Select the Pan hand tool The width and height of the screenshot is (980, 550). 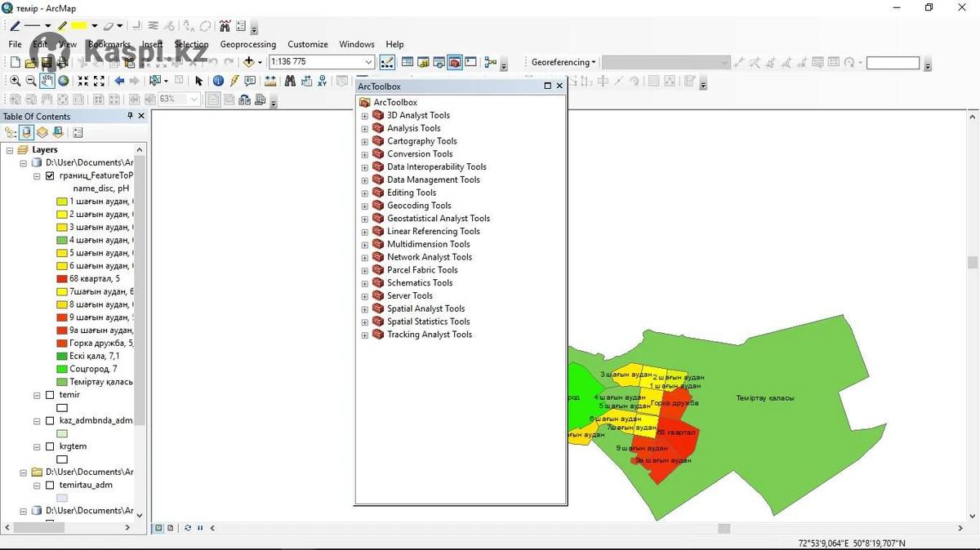click(47, 81)
